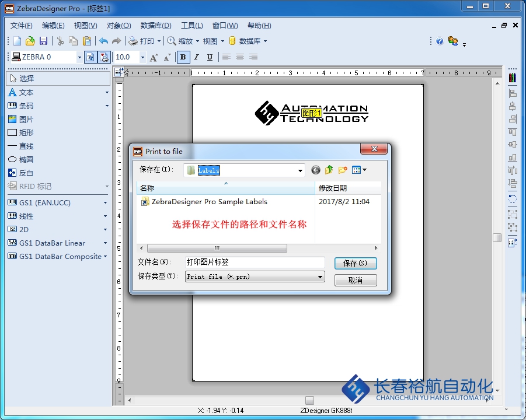The width and height of the screenshot is (526, 420).
Task: Select the ZebraDesigner Pro Sample Labels shortcut
Action: (205, 202)
